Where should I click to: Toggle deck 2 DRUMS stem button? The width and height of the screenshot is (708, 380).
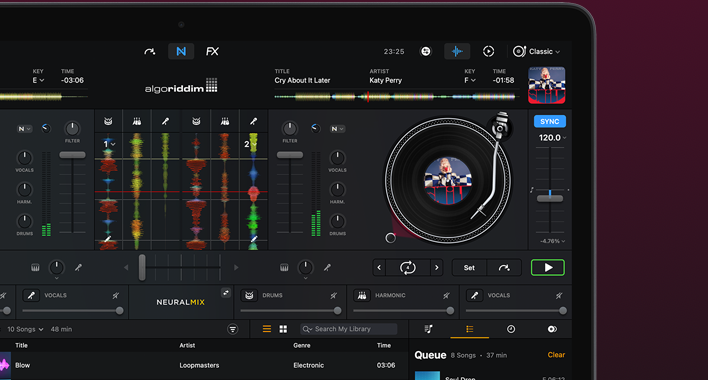(x=249, y=295)
